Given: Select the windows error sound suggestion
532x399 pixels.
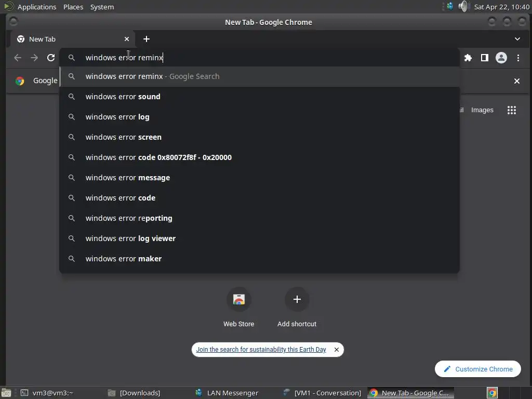Looking at the screenshot, I should (x=260, y=97).
